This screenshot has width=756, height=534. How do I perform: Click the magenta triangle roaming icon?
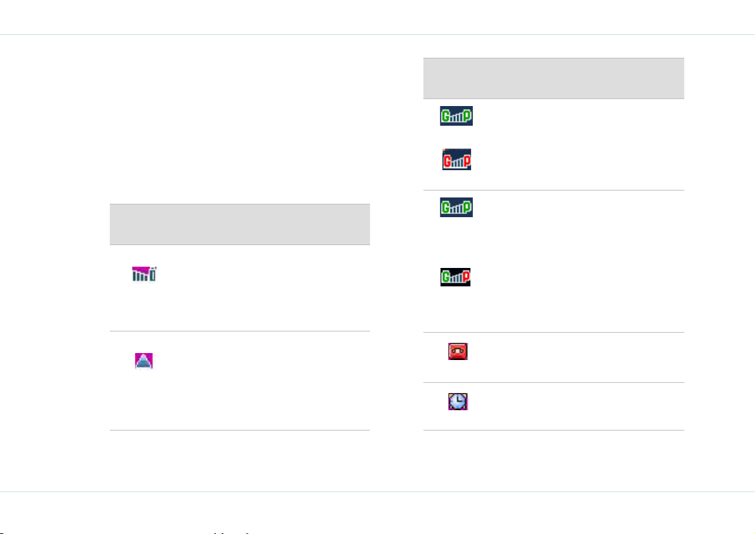(x=143, y=361)
